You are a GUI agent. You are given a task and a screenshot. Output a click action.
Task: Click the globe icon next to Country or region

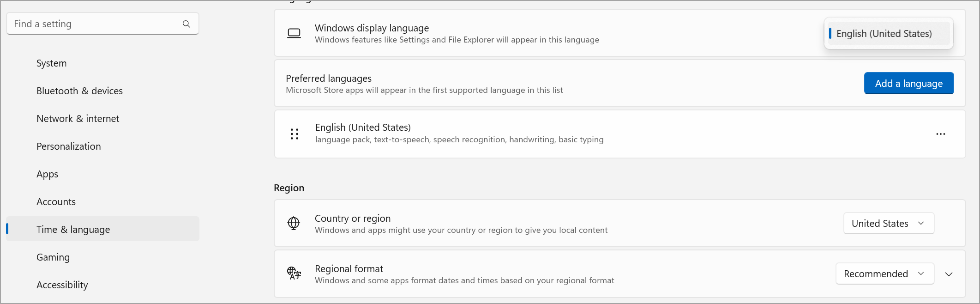click(295, 223)
